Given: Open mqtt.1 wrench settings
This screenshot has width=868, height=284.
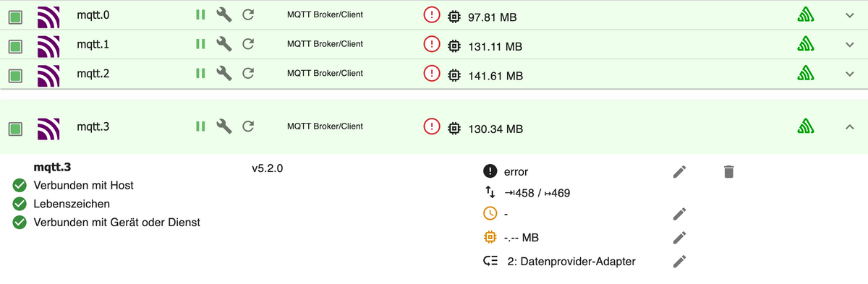Looking at the screenshot, I should (x=224, y=44).
